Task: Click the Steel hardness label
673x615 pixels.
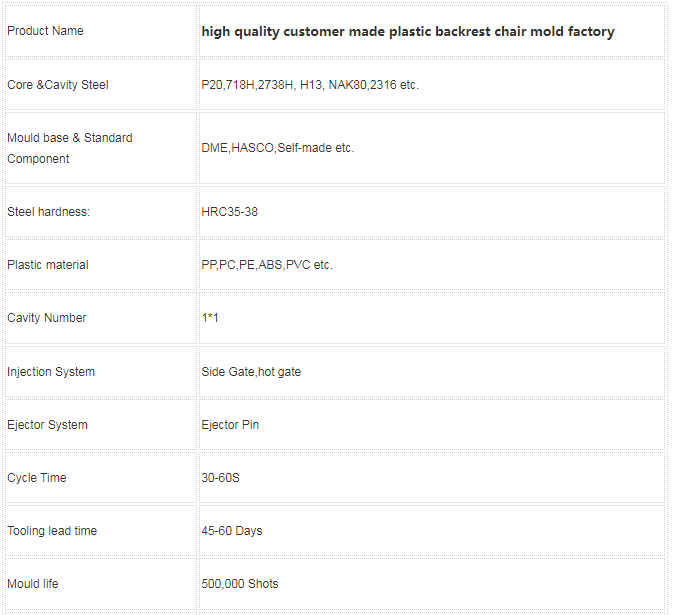Action: pyautogui.click(x=49, y=212)
